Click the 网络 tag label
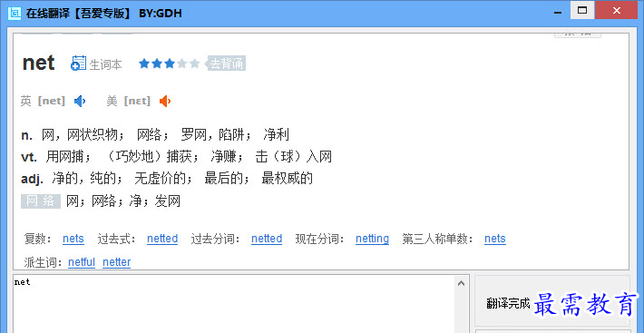 41,201
